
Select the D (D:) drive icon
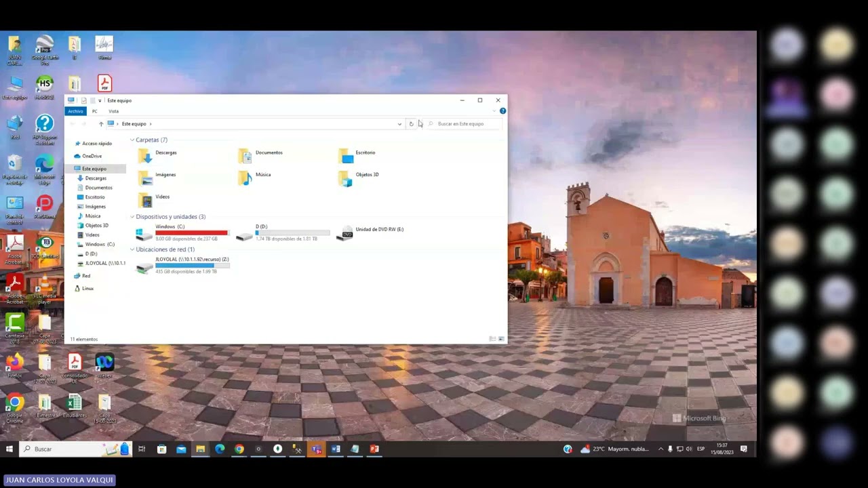click(x=244, y=235)
